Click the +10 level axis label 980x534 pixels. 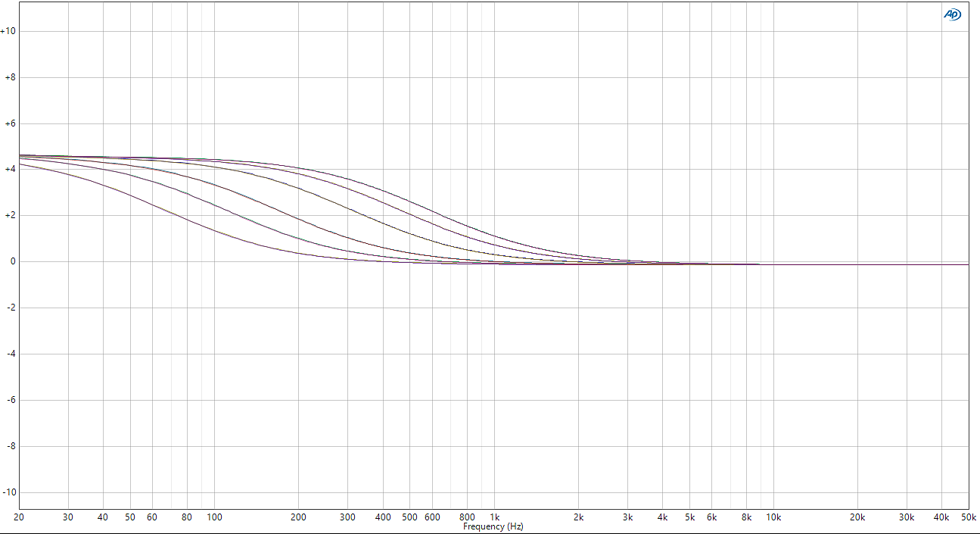coord(8,31)
